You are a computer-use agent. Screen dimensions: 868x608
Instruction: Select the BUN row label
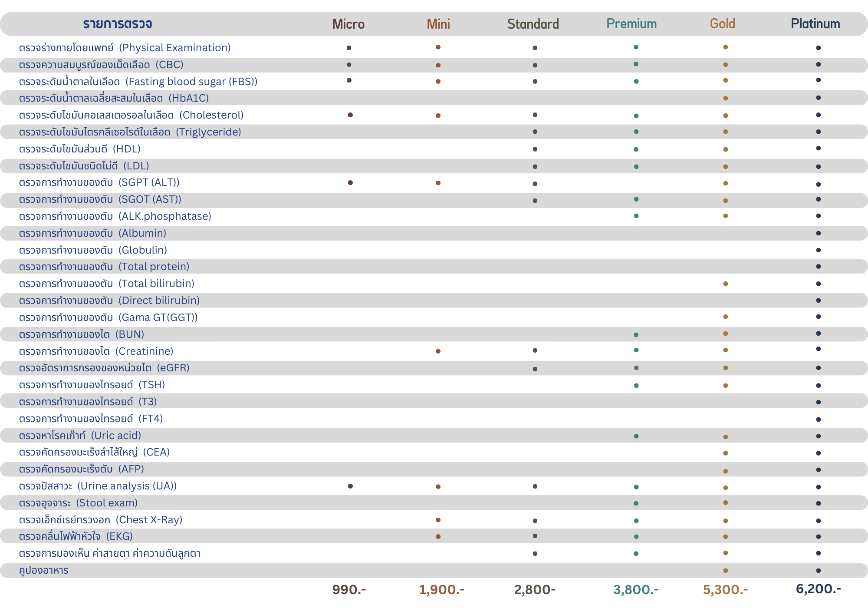(82, 334)
